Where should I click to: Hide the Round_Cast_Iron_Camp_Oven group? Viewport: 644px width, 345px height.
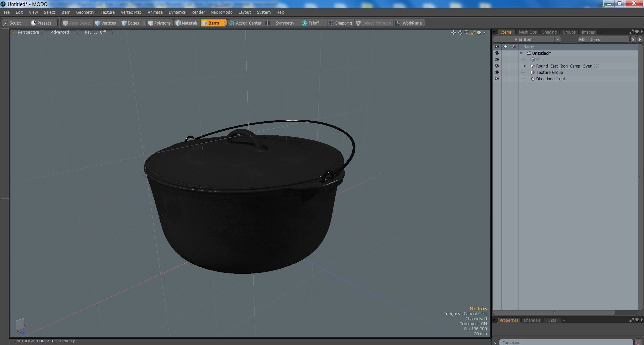tap(497, 66)
